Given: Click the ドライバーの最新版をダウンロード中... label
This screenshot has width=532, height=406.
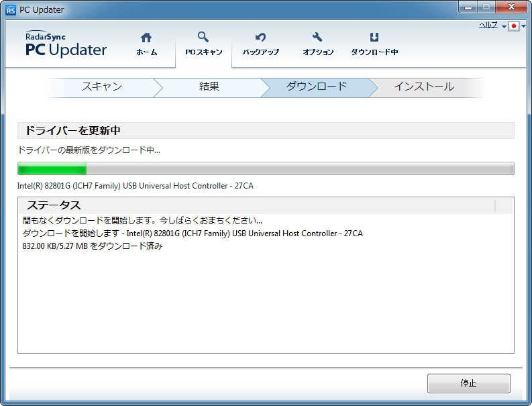Looking at the screenshot, I should (89, 150).
